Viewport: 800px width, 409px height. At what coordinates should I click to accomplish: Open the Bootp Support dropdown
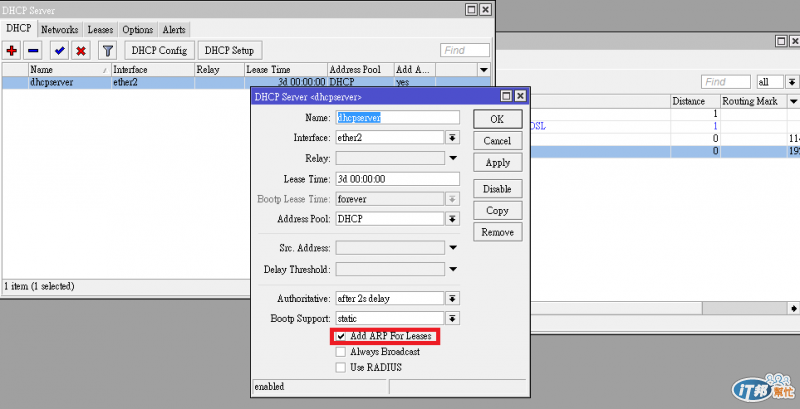pyautogui.click(x=452, y=319)
